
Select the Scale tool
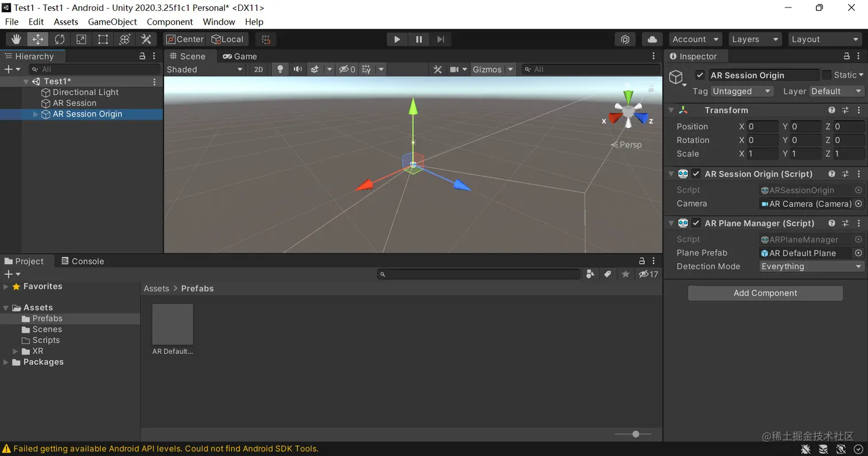82,39
